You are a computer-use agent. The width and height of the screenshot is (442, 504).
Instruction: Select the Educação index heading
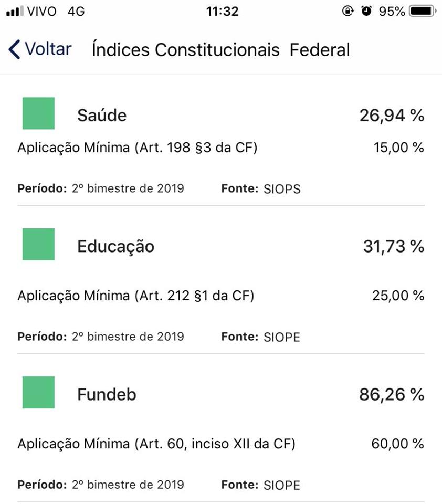tap(115, 247)
